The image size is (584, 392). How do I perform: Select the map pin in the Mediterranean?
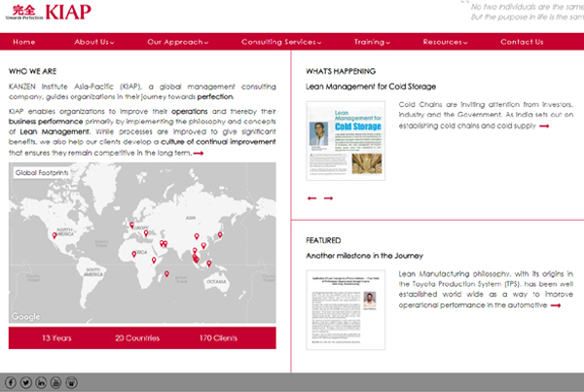coord(146,232)
